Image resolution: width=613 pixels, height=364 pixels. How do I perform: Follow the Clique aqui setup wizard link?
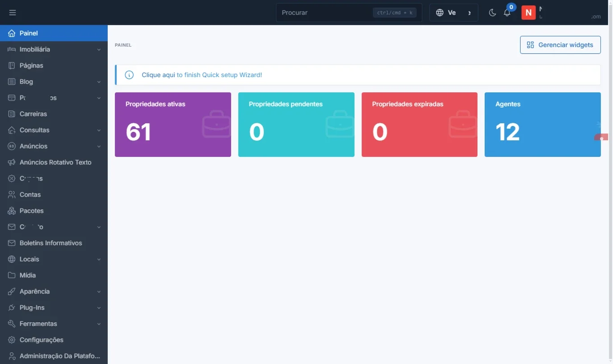tap(158, 75)
